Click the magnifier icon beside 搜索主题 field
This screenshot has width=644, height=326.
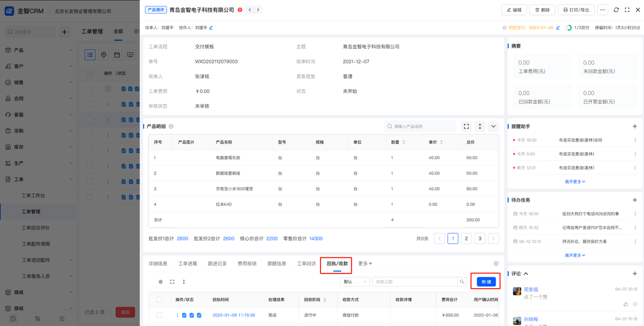(x=461, y=282)
